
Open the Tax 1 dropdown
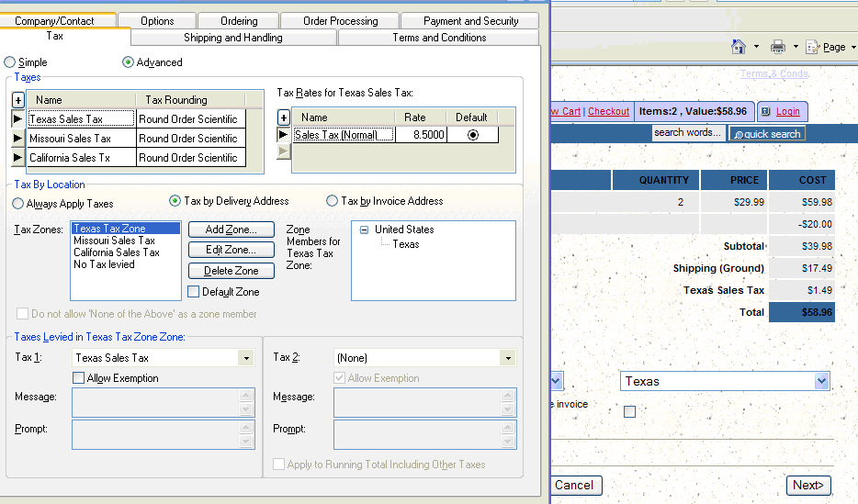pyautogui.click(x=245, y=358)
